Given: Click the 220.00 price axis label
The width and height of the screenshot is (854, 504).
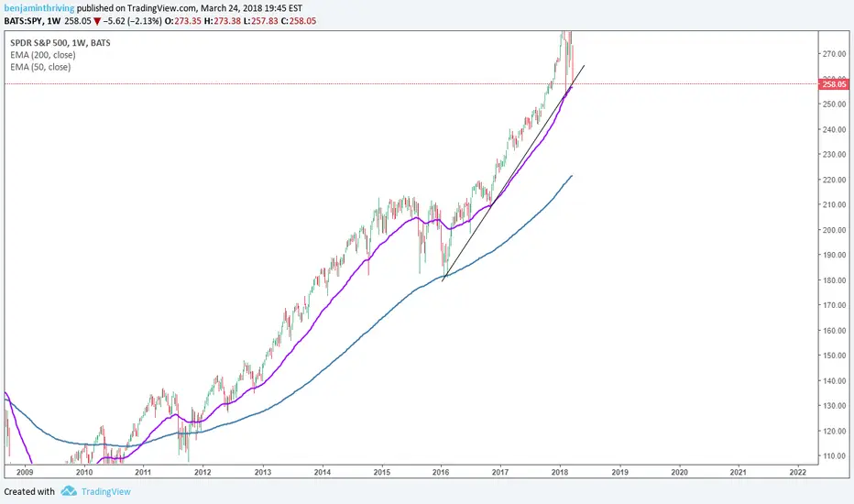Looking at the screenshot, I should (x=835, y=180).
